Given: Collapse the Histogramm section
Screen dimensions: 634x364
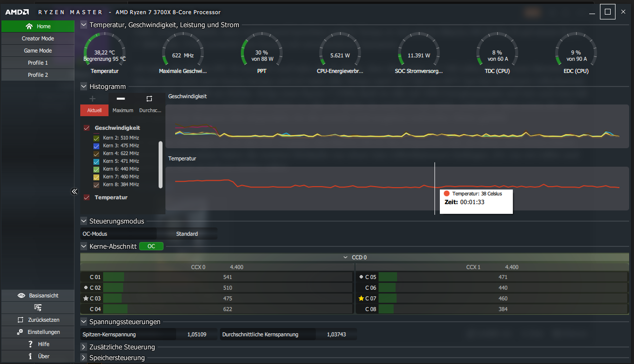Looking at the screenshot, I should coord(84,87).
